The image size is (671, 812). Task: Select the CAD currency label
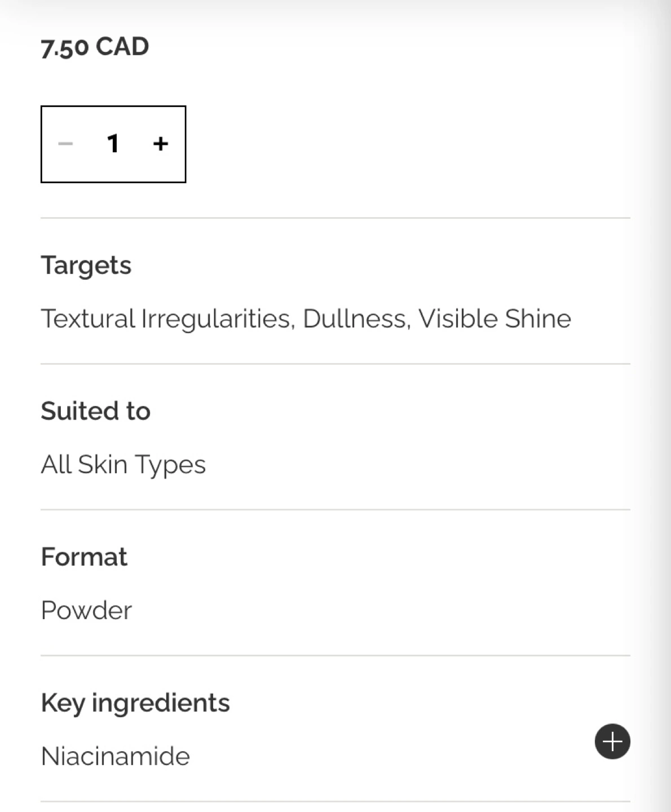tap(122, 46)
